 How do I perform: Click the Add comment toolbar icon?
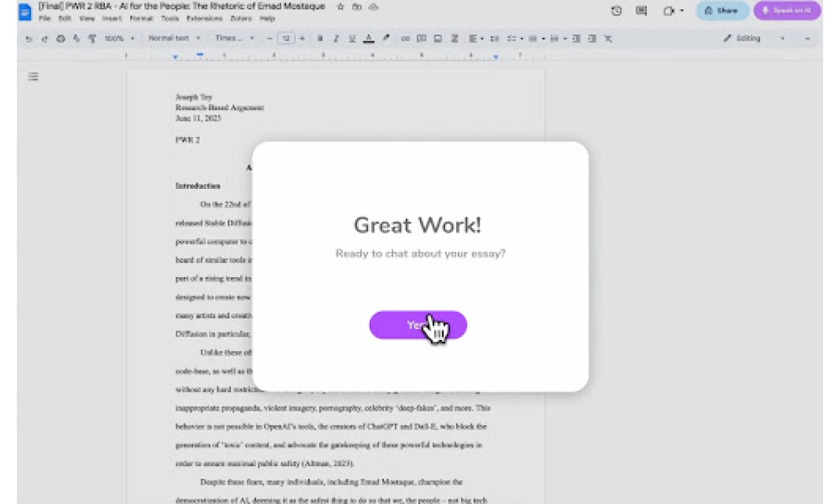click(422, 39)
